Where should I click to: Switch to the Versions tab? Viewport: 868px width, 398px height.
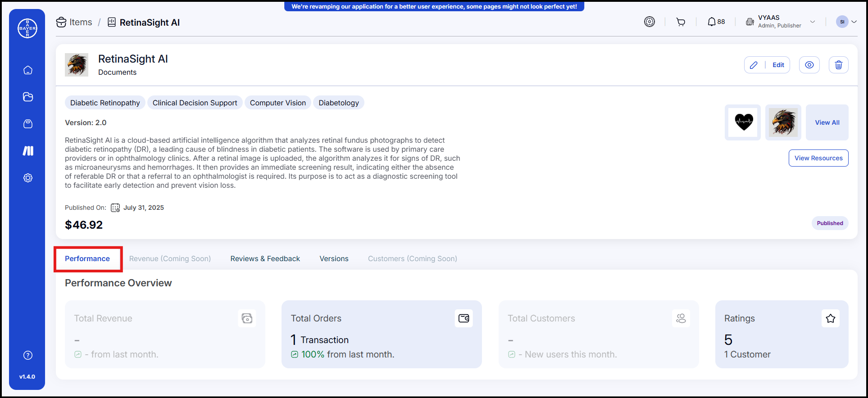[x=334, y=258]
